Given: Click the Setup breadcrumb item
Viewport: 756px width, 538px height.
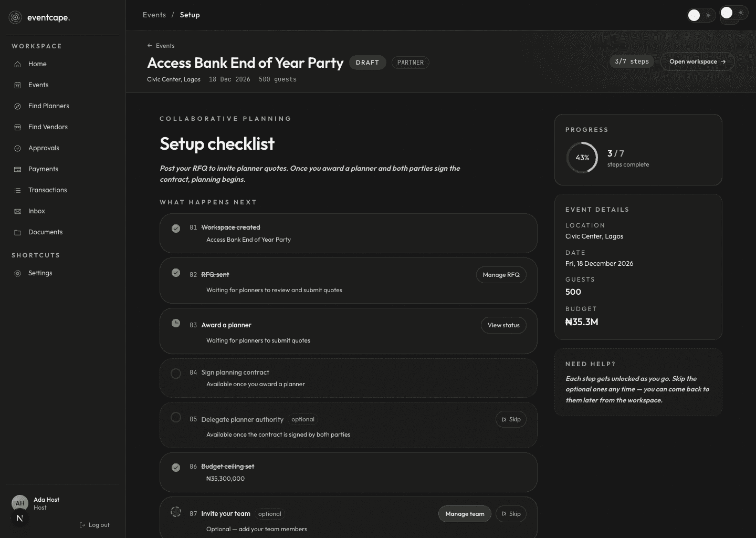Looking at the screenshot, I should click(x=190, y=15).
